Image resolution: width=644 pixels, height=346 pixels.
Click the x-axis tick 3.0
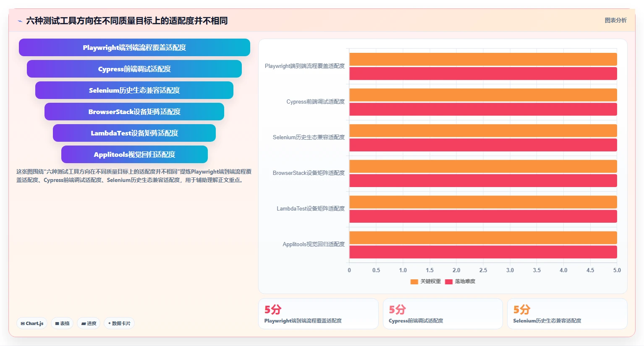[510, 270]
